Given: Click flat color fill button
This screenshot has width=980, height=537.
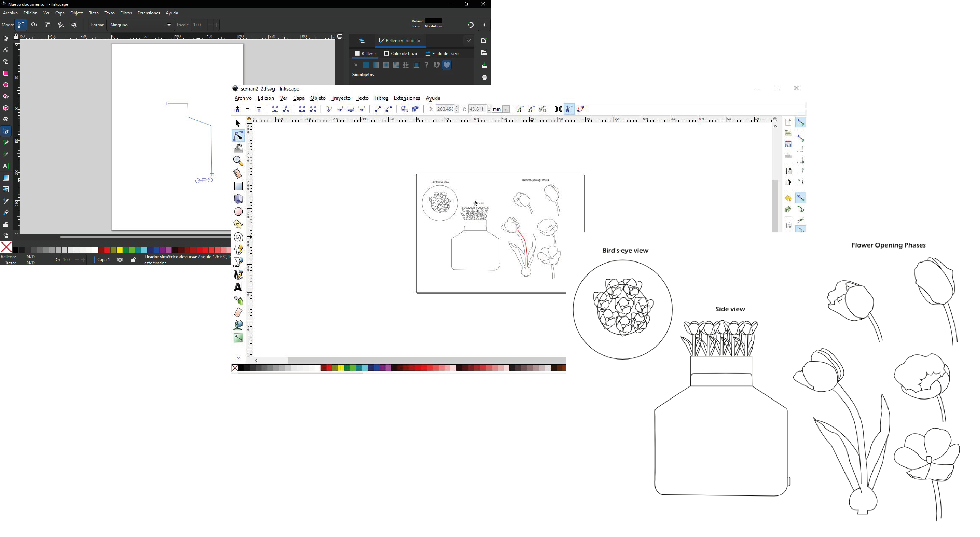Looking at the screenshot, I should point(366,65).
